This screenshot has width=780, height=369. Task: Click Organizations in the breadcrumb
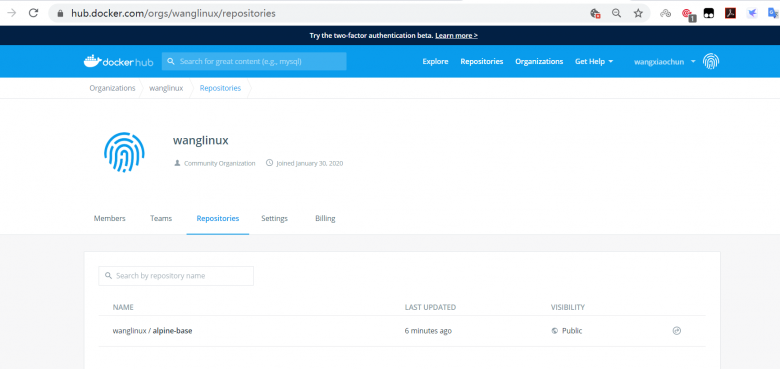(112, 88)
